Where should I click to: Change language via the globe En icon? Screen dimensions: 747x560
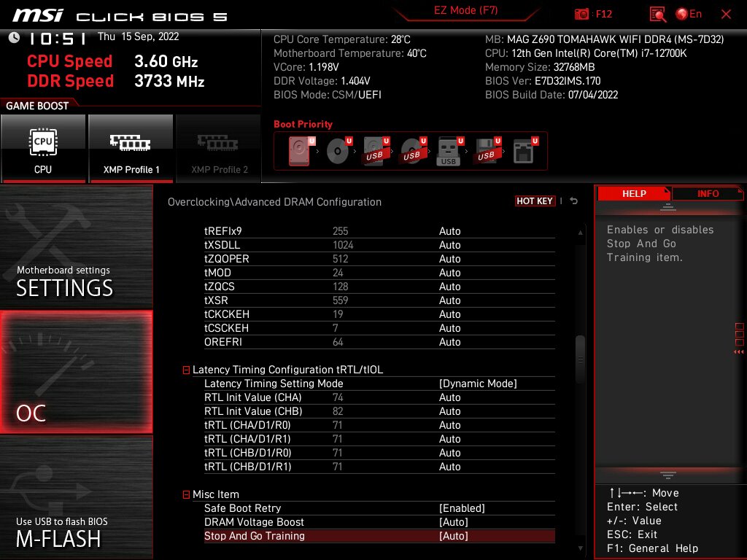click(x=689, y=14)
